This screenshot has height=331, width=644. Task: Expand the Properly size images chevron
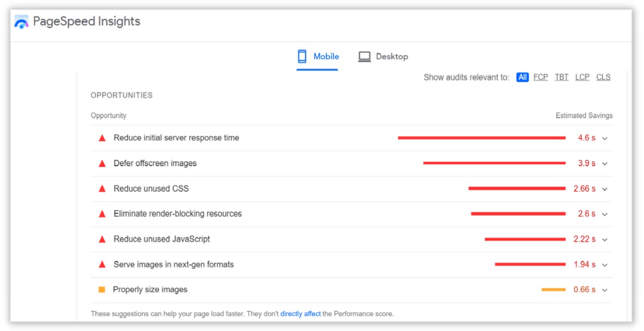[x=605, y=290]
